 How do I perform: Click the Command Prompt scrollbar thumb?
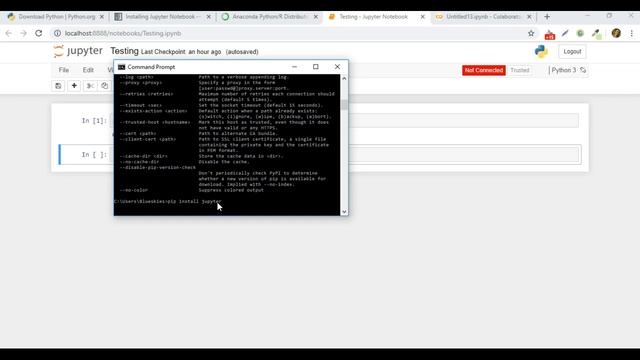tap(344, 105)
